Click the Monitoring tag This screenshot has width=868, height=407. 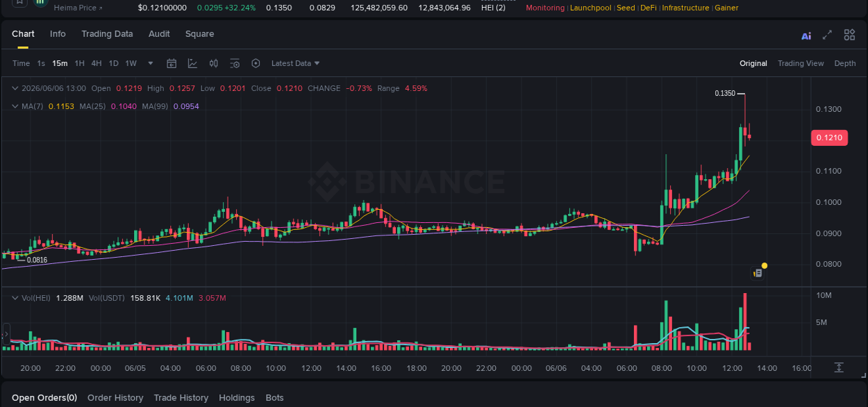click(x=545, y=8)
